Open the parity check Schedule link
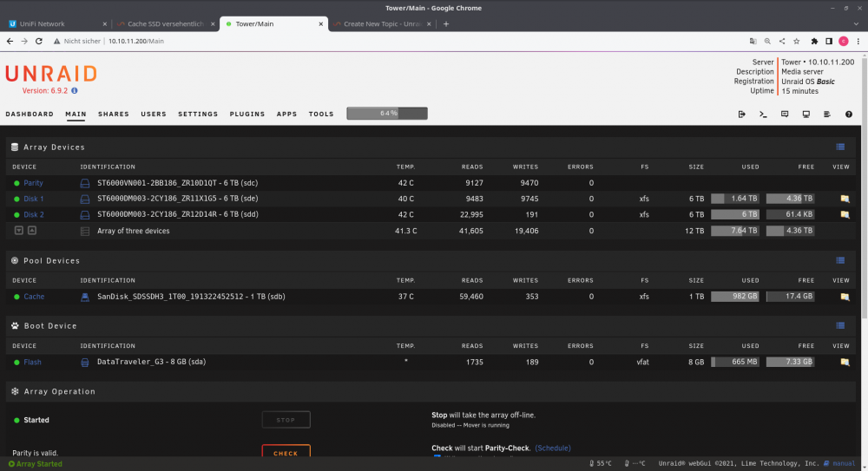Screen dimensions: 868x471 pyautogui.click(x=552, y=448)
